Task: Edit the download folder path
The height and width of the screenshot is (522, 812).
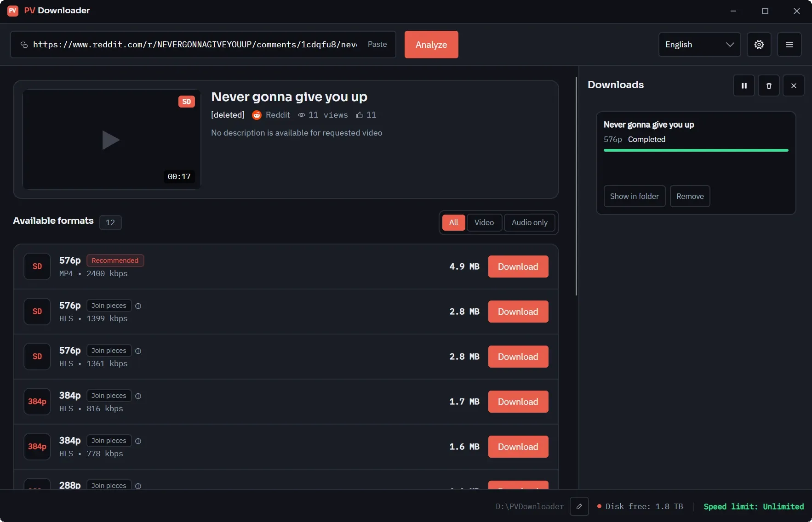Action: 579,506
